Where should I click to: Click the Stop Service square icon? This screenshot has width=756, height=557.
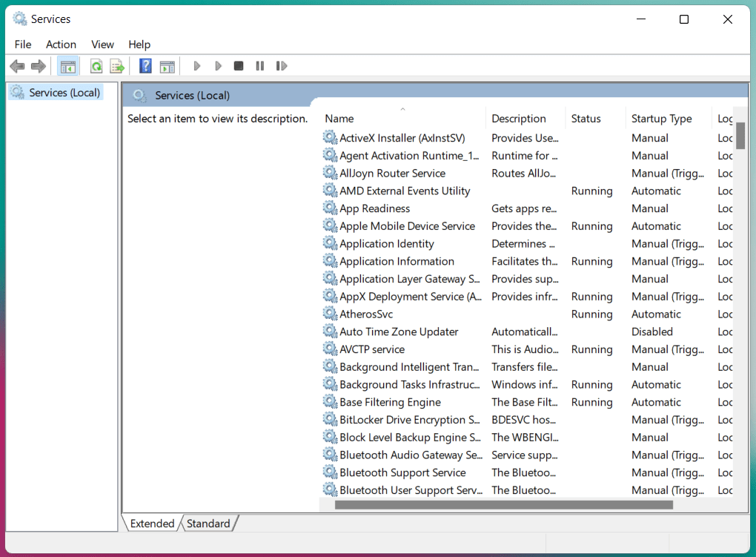click(239, 66)
